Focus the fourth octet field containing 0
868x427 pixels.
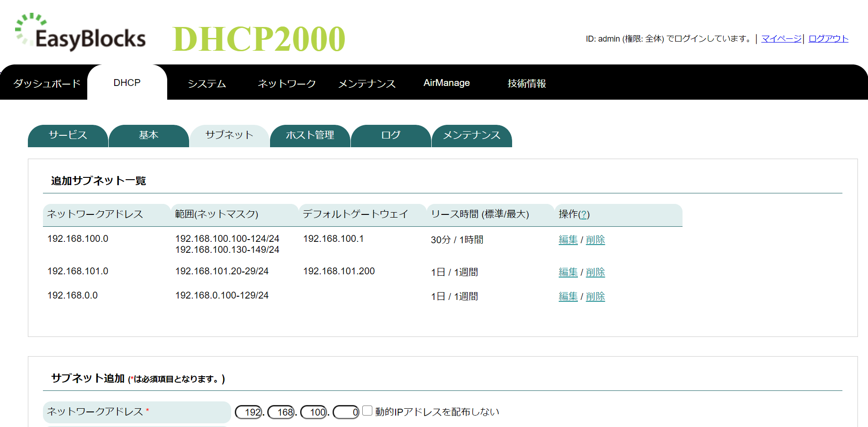346,412
